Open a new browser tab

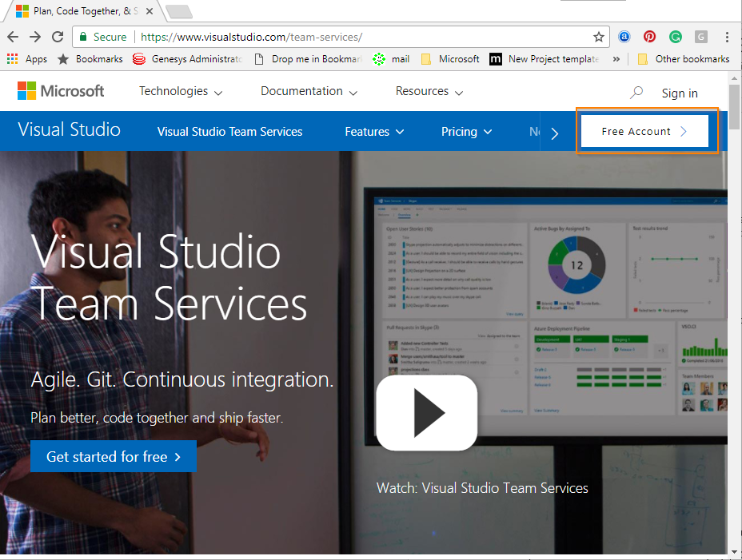(179, 11)
